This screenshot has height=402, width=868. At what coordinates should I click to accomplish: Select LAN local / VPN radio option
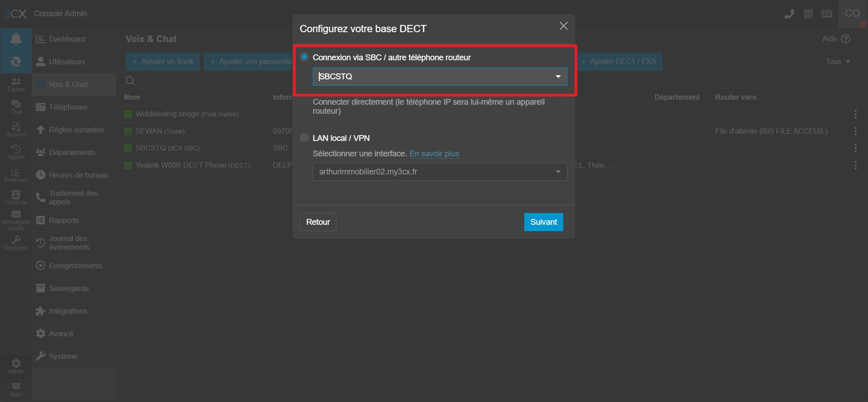[x=304, y=137]
